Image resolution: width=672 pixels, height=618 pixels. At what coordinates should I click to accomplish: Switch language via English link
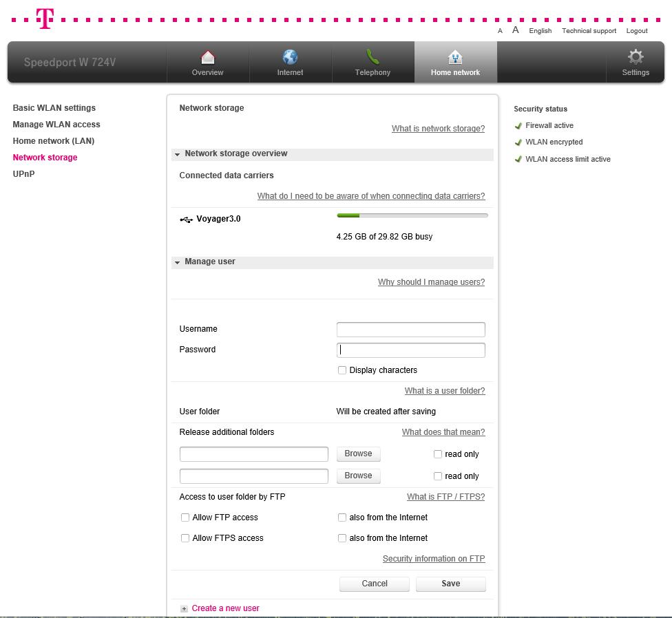540,31
